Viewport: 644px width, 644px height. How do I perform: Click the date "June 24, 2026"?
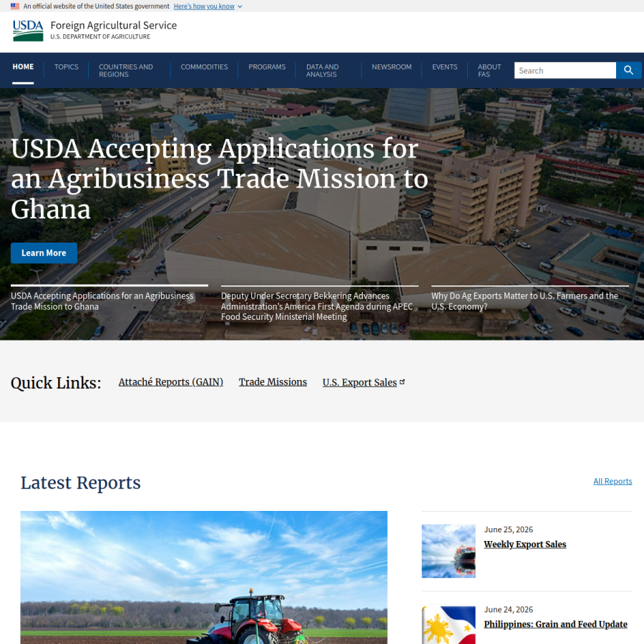[x=509, y=610]
